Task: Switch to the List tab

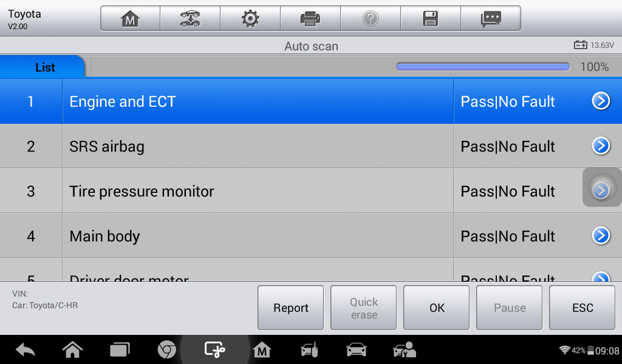Action: 45,67
